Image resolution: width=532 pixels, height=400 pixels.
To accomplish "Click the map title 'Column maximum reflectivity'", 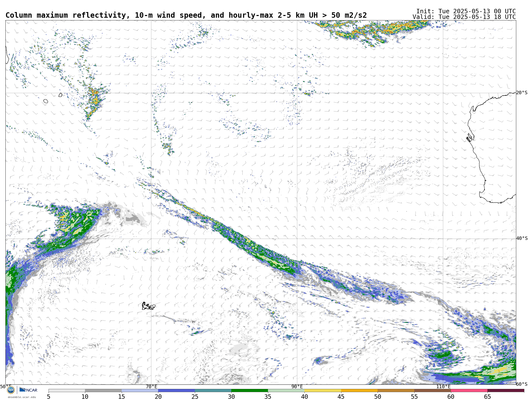I will tap(66, 15).
